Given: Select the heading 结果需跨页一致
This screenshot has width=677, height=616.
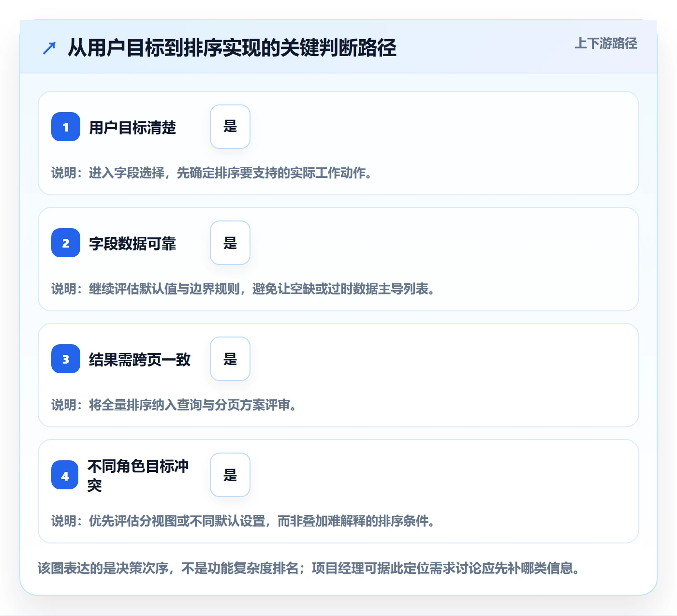Looking at the screenshot, I should pos(140,360).
